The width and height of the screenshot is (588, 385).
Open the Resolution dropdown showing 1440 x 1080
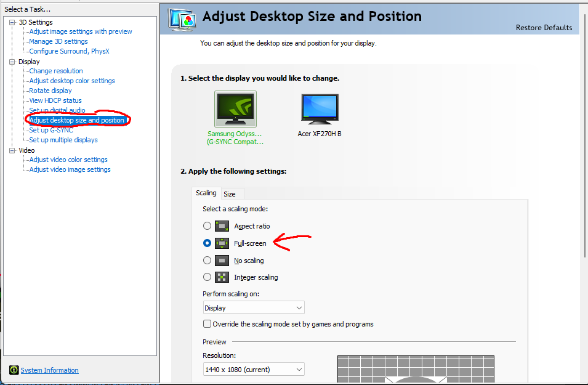(x=254, y=370)
